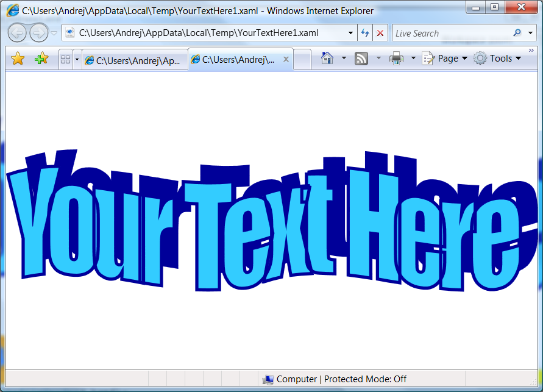Open the Page menu
543x392 pixels.
pyautogui.click(x=445, y=58)
